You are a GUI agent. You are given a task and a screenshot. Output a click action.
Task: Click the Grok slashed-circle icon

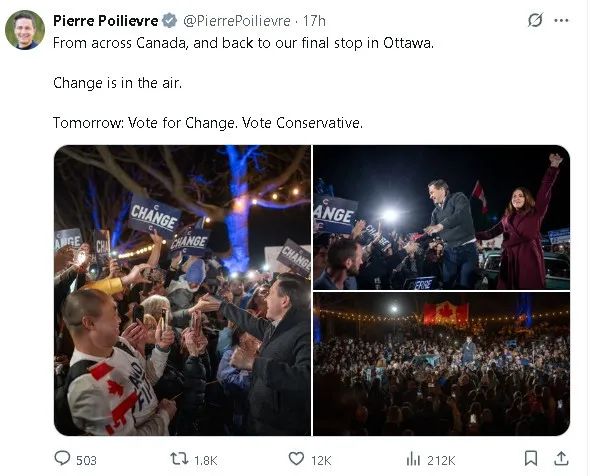pos(535,20)
